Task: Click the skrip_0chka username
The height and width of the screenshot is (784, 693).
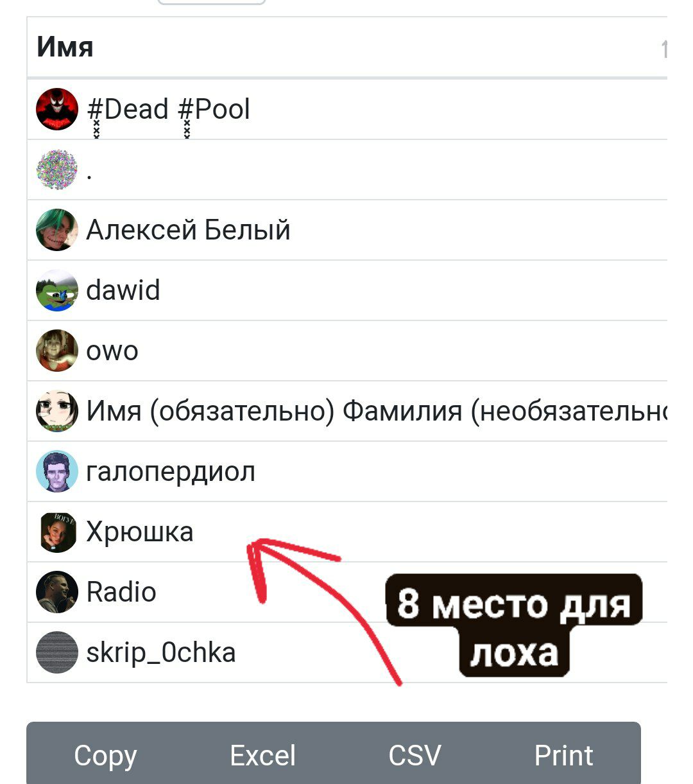Action: click(x=161, y=653)
